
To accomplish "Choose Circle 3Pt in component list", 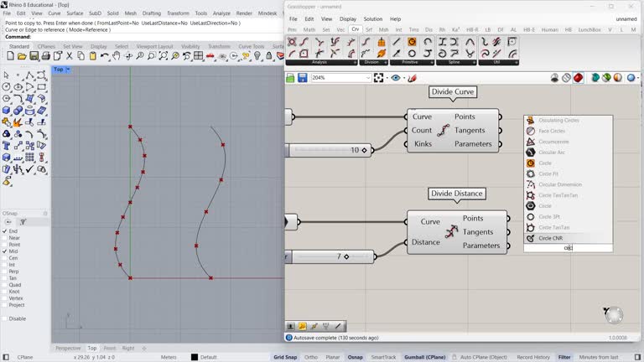I will pyautogui.click(x=549, y=217).
